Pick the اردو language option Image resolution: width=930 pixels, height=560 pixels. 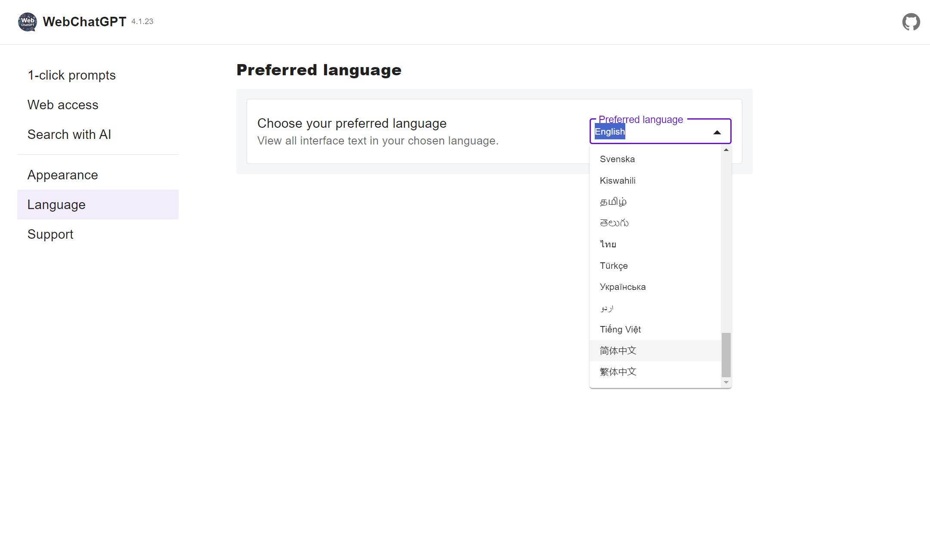pyautogui.click(x=655, y=308)
